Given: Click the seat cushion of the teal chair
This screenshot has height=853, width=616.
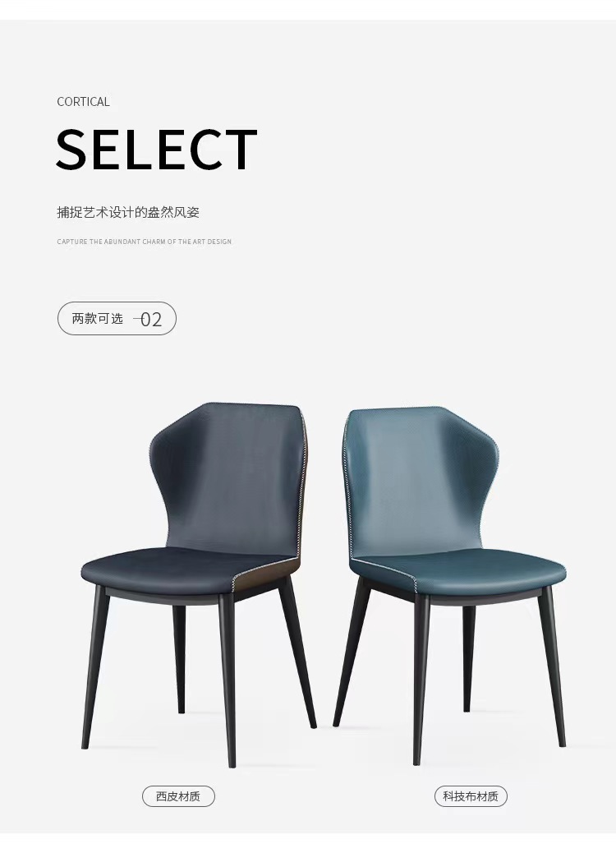Looking at the screenshot, I should tap(462, 571).
